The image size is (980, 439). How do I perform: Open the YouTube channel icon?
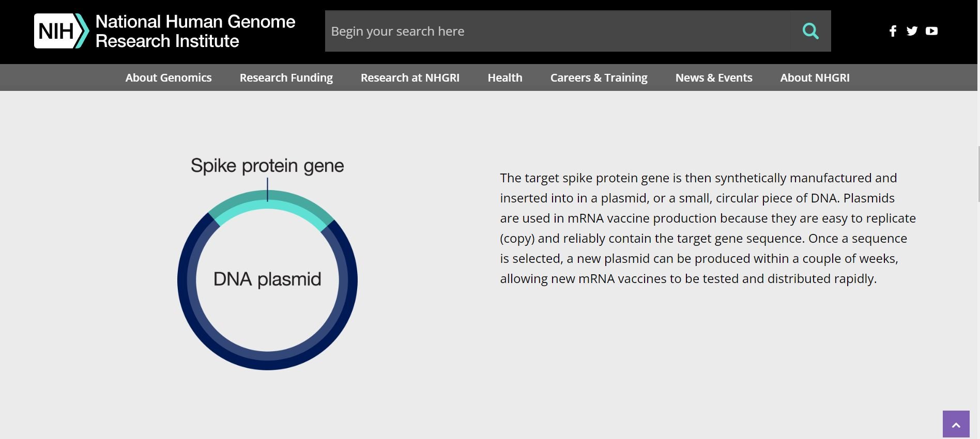pyautogui.click(x=931, y=31)
